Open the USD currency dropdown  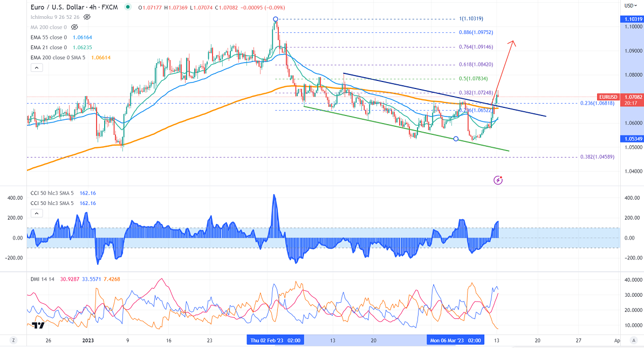coord(629,5)
